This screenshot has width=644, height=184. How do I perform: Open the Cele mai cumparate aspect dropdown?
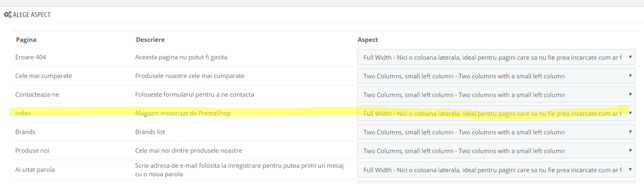pos(496,76)
